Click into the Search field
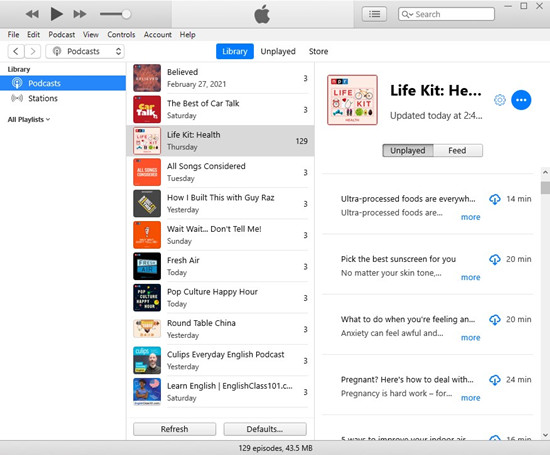 coord(446,14)
